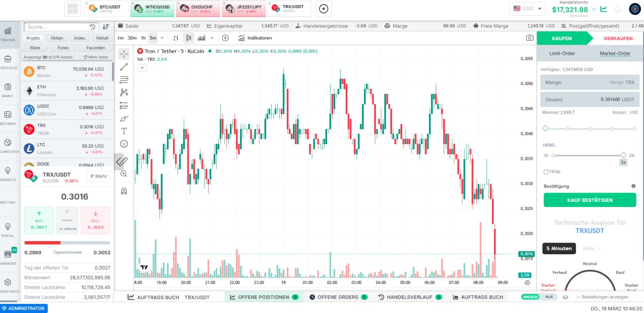Image resolution: width=644 pixels, height=313 pixels.
Task: Select the 5m timeframe
Action: [152, 38]
